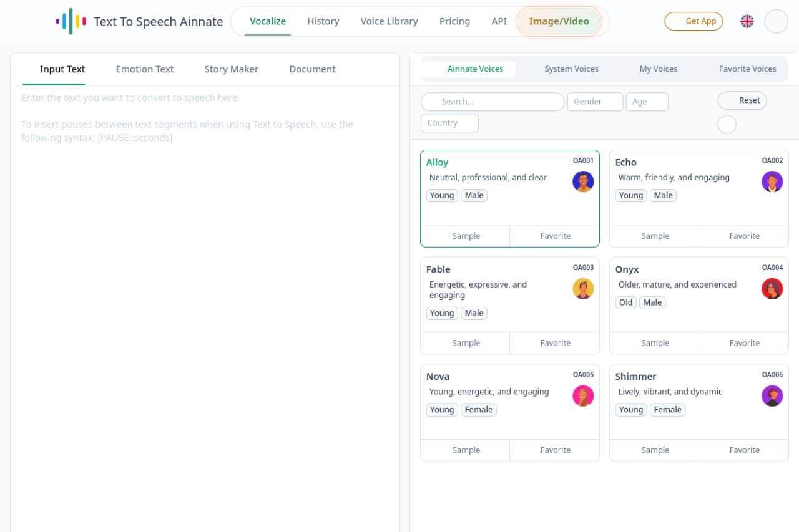Click Fable voice avatar
This screenshot has width=799, height=532.
(x=583, y=289)
